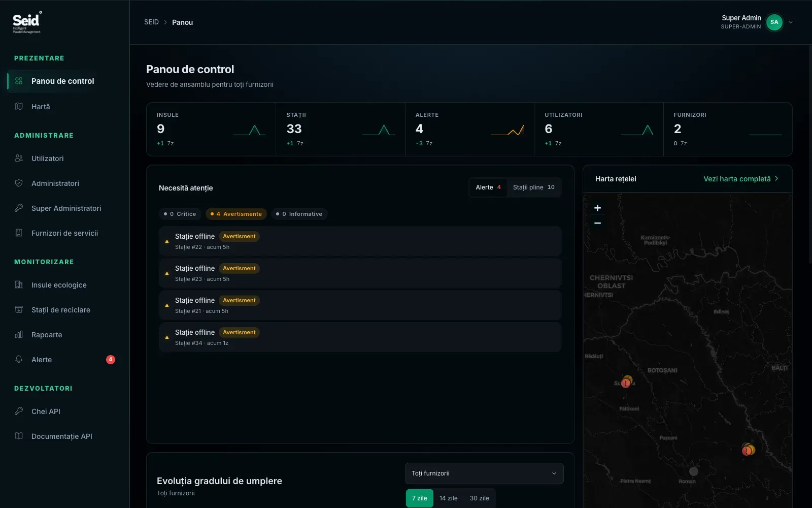Click the marker cluster at the map's right edge
This screenshot has width=812, height=508.
[x=748, y=450]
